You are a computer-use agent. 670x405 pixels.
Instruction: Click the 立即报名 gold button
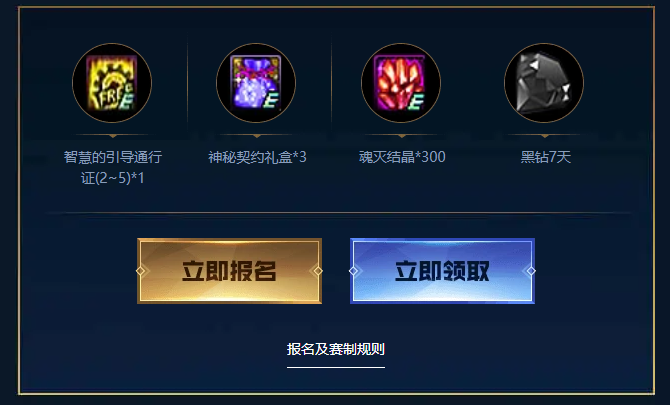(229, 271)
